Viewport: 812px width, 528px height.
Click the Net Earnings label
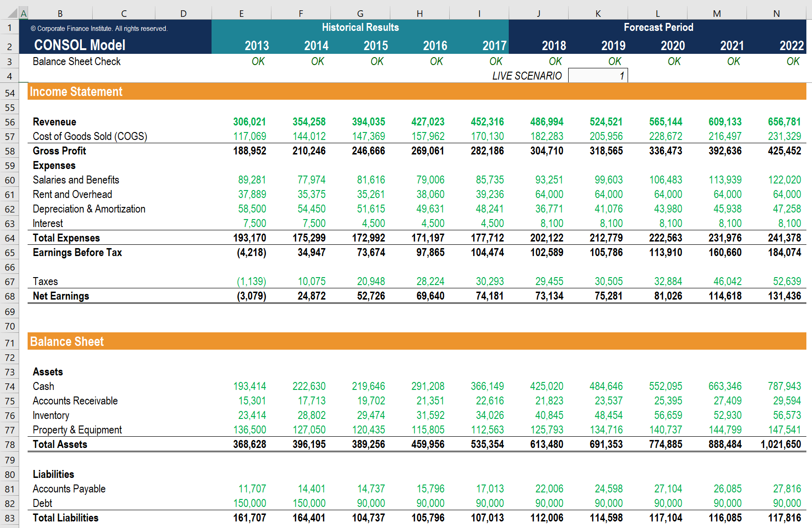pyautogui.click(x=61, y=296)
